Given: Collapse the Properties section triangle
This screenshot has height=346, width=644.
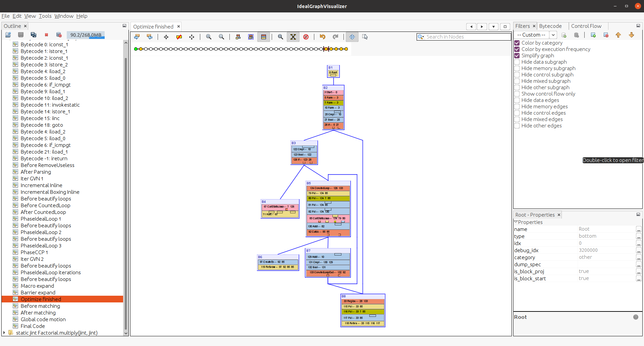Looking at the screenshot, I should pyautogui.click(x=516, y=222).
